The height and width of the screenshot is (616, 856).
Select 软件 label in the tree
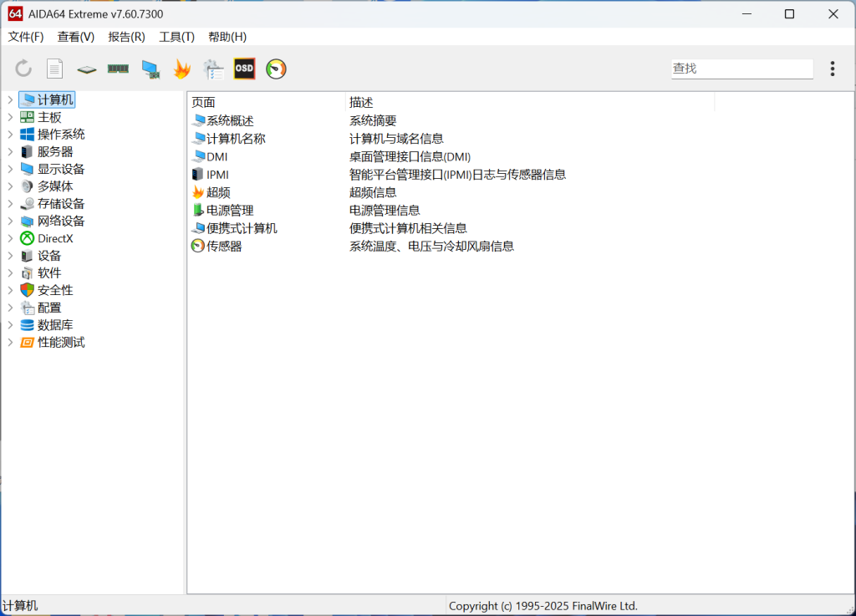[x=49, y=272]
